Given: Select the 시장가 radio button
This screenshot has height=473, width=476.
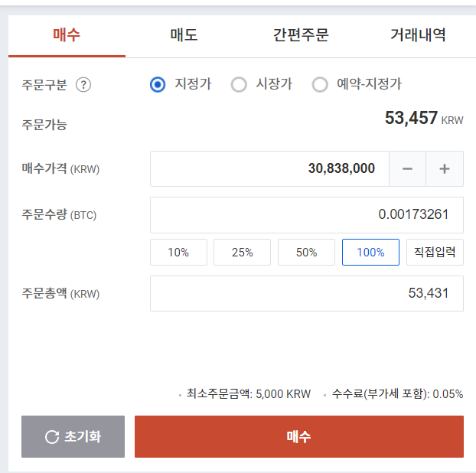Looking at the screenshot, I should click(239, 84).
